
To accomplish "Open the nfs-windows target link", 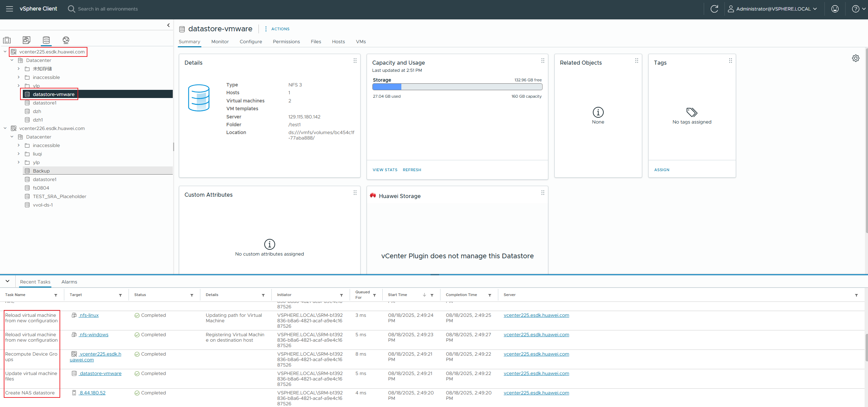I will click(x=94, y=335).
